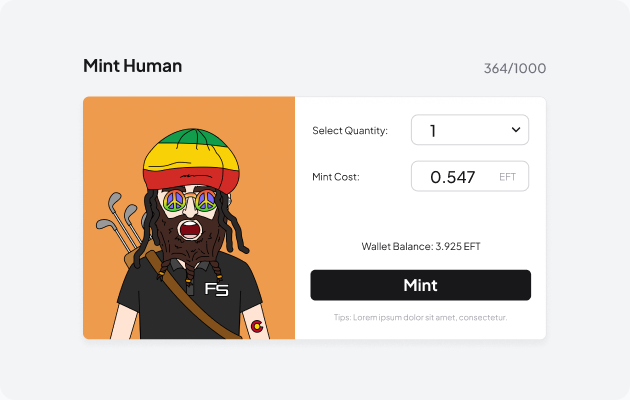
Task: Click the left peace-sign sunglasses lens
Action: (x=171, y=201)
